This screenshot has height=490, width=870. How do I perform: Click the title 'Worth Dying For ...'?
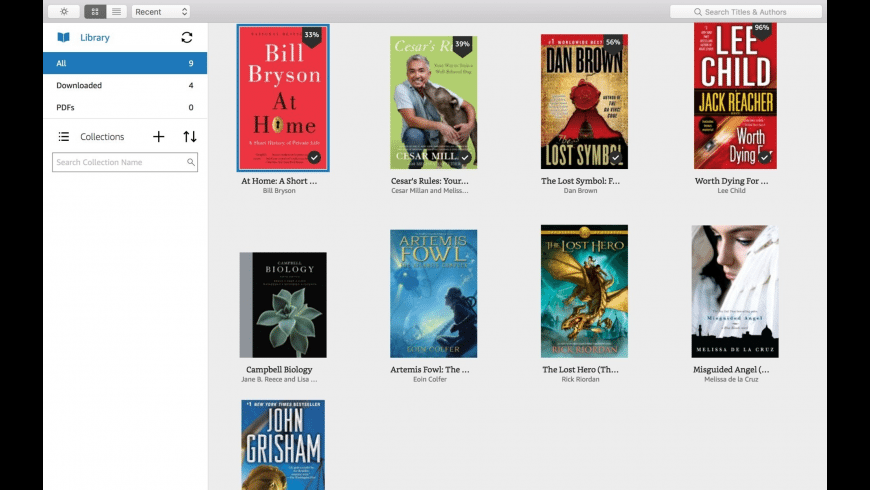[x=731, y=181]
